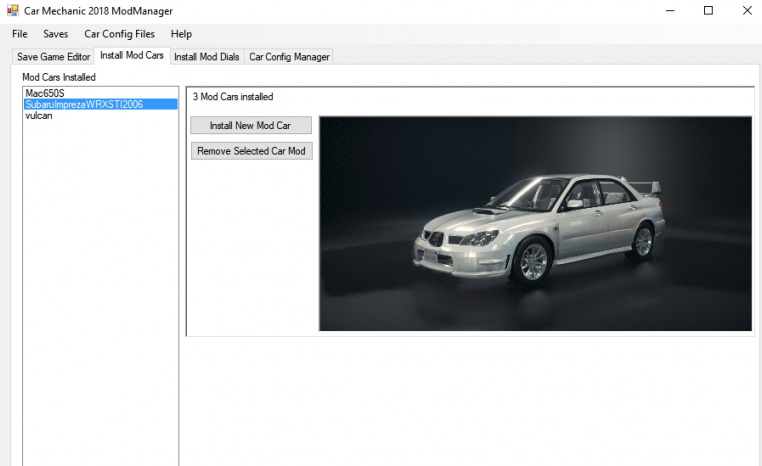Click Remove Selected Car Mod button
The height and width of the screenshot is (466, 762).
click(x=251, y=151)
